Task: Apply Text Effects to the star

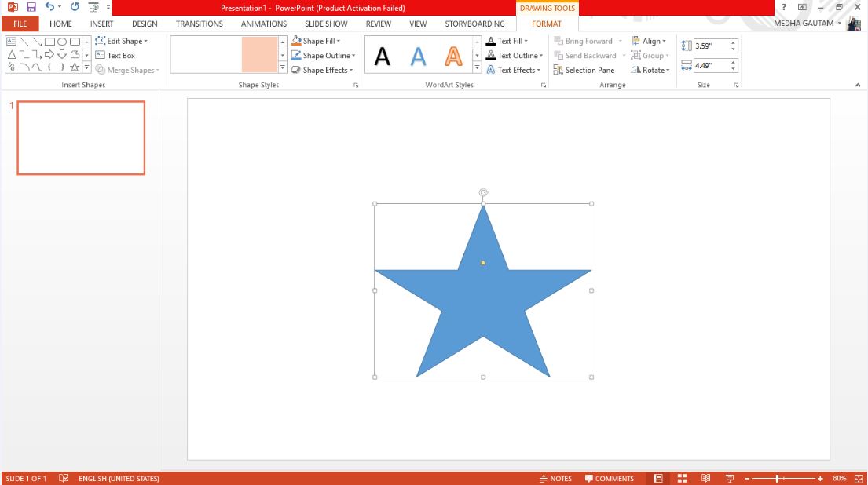Action: tap(515, 70)
